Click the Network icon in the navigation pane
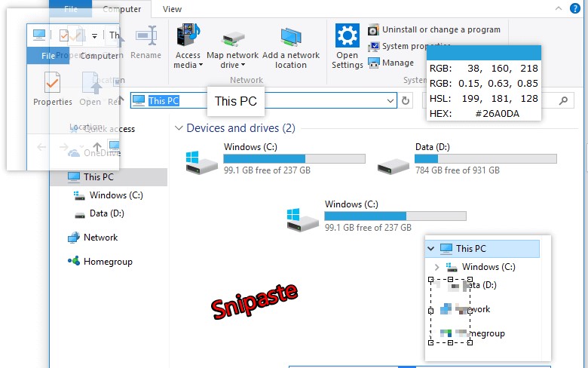This screenshot has height=368, width=588. [74, 238]
